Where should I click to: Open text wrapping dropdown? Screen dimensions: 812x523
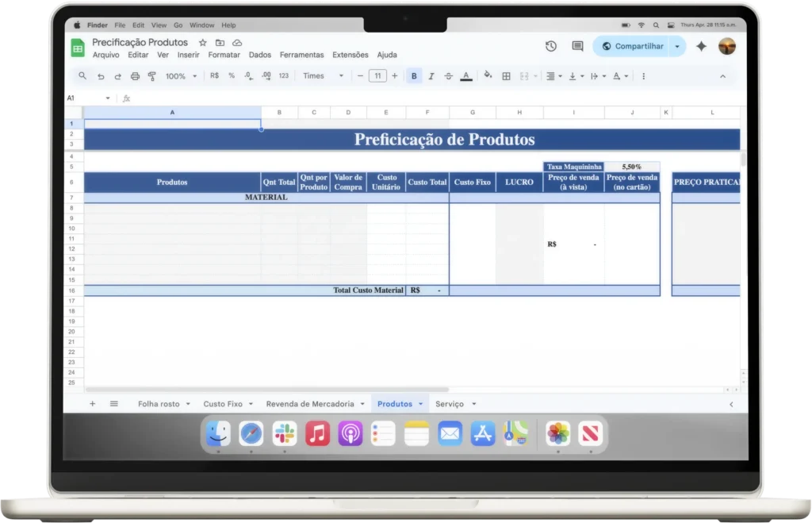click(x=598, y=76)
